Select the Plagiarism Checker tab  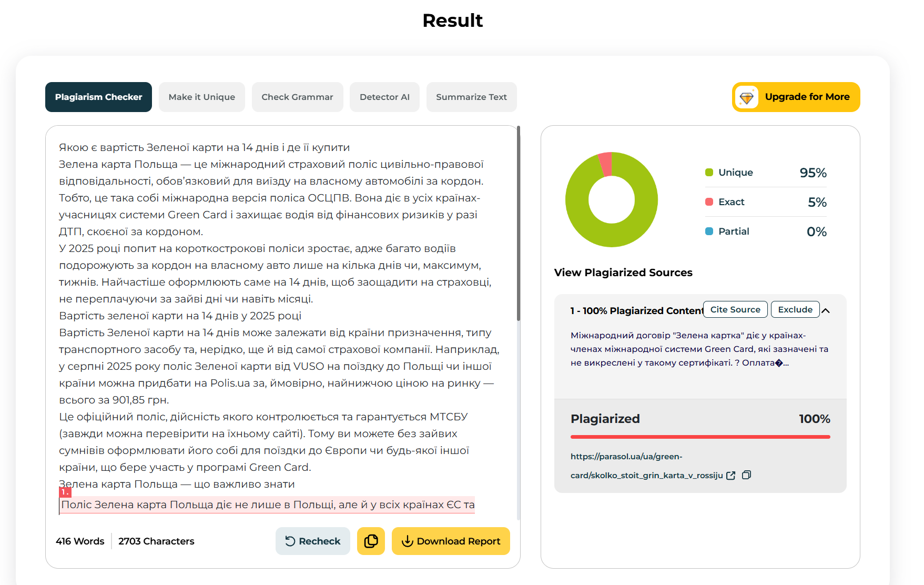pos(98,97)
